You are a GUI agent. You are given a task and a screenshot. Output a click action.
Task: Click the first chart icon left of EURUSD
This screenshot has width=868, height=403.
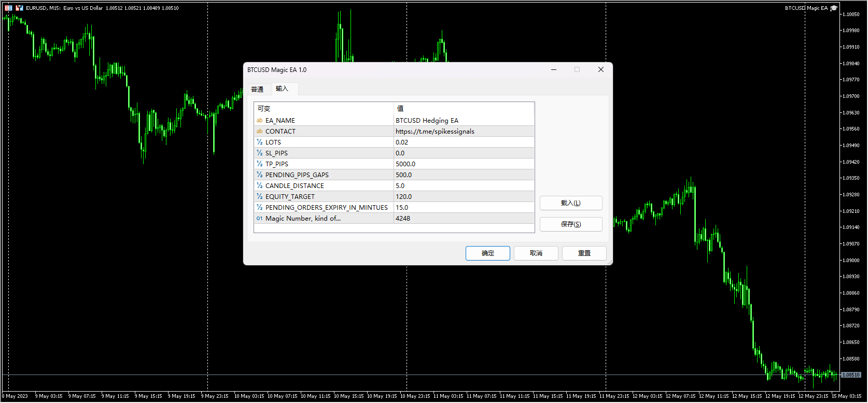click(x=9, y=8)
